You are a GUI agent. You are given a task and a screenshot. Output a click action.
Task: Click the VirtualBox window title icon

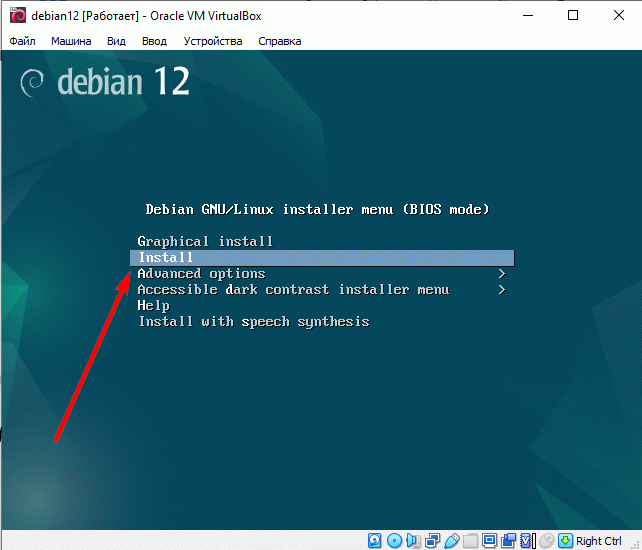pos(18,16)
